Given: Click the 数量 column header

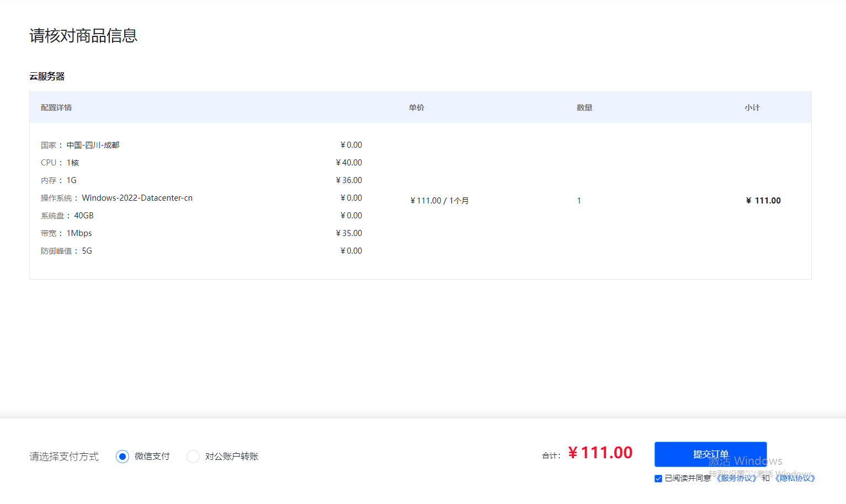Looking at the screenshot, I should [x=584, y=108].
